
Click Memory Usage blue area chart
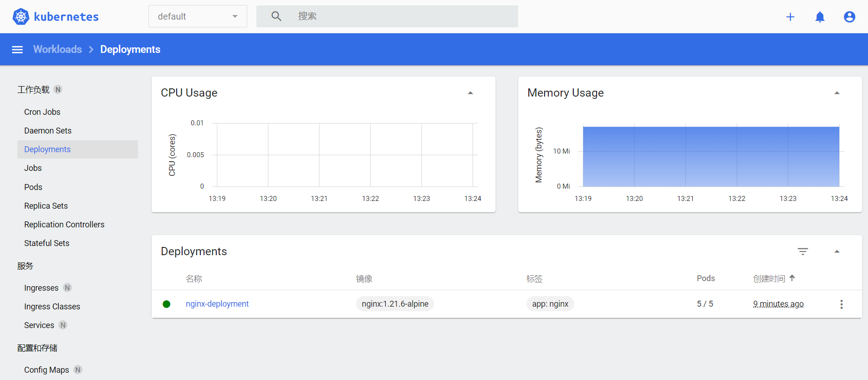[x=711, y=157]
